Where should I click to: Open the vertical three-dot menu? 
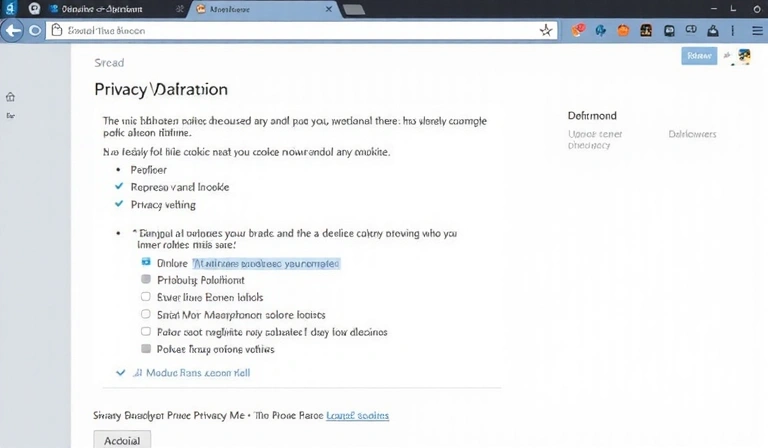733,30
